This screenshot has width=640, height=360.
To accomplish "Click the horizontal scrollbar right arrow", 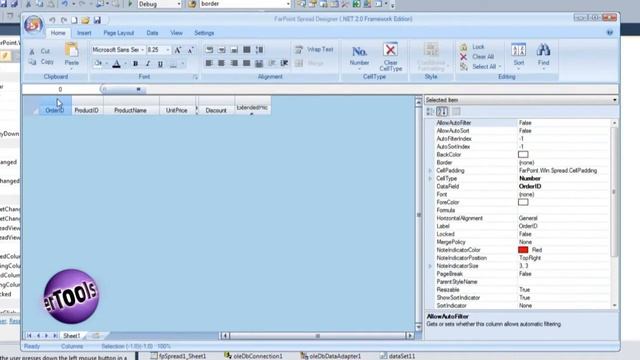I will (410, 336).
